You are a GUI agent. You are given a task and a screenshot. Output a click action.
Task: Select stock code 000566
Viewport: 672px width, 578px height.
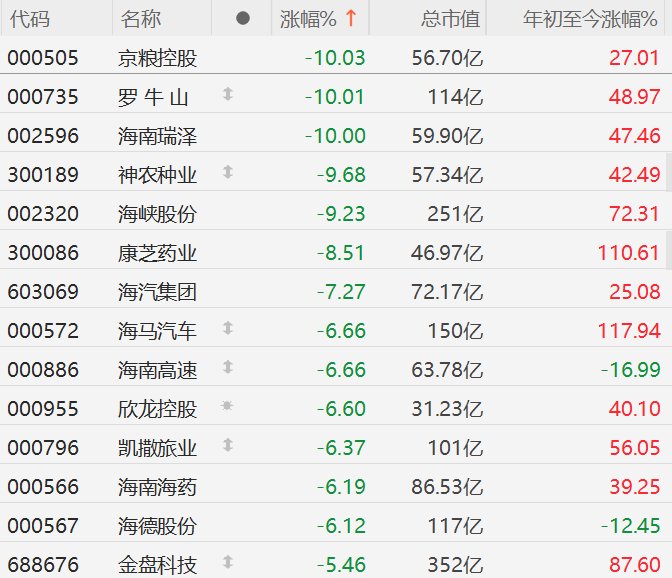click(43, 487)
